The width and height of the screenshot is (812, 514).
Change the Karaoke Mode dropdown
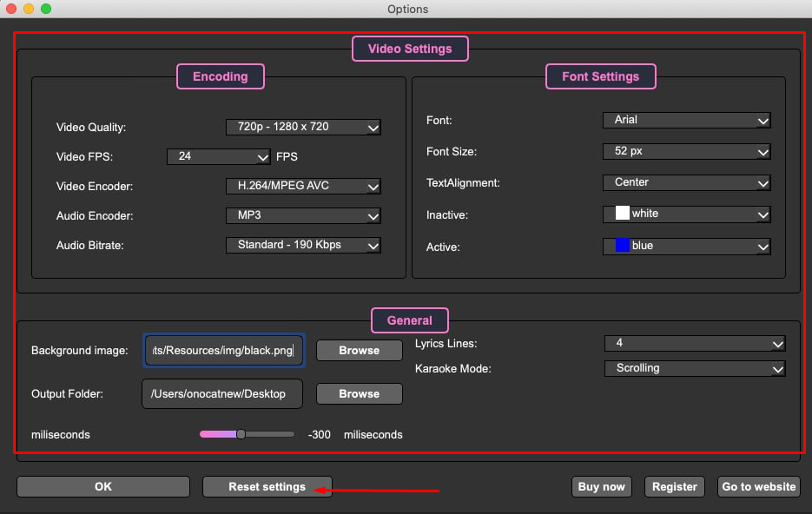pos(694,368)
